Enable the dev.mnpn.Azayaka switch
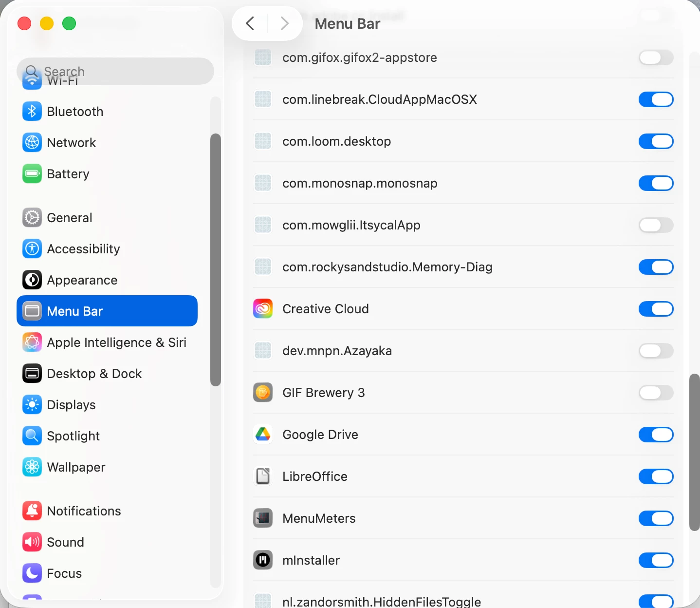The height and width of the screenshot is (608, 700). tap(656, 351)
